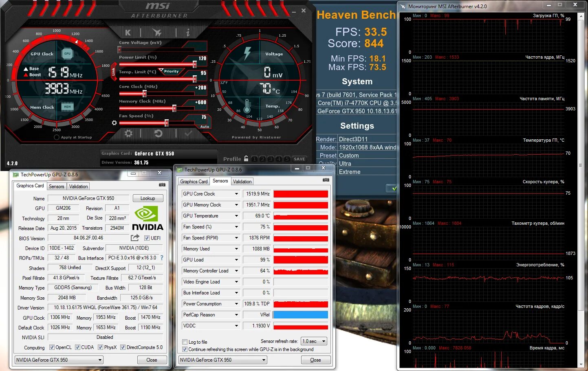Select Afterburner profile slot 5
Screen dimensions: 588x371
[287, 159]
